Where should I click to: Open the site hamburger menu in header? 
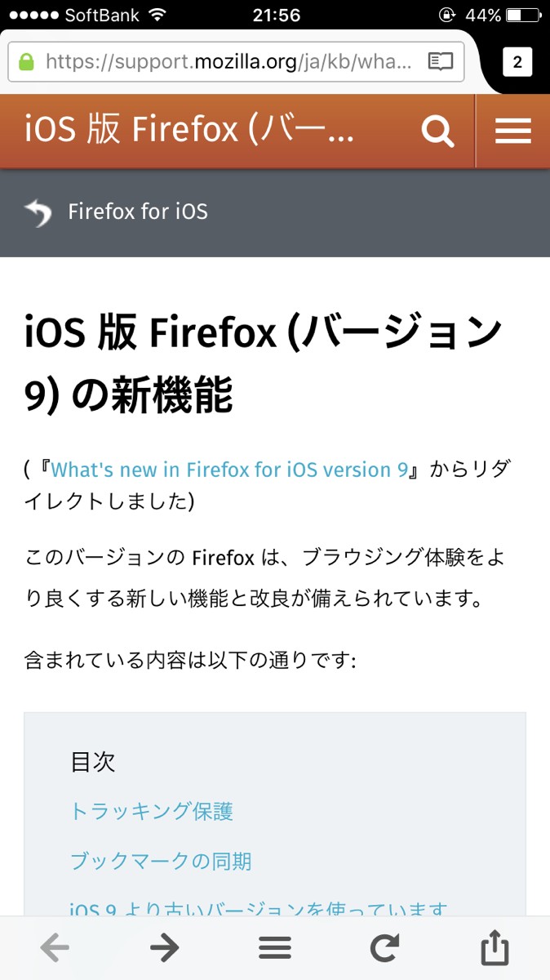(512, 131)
